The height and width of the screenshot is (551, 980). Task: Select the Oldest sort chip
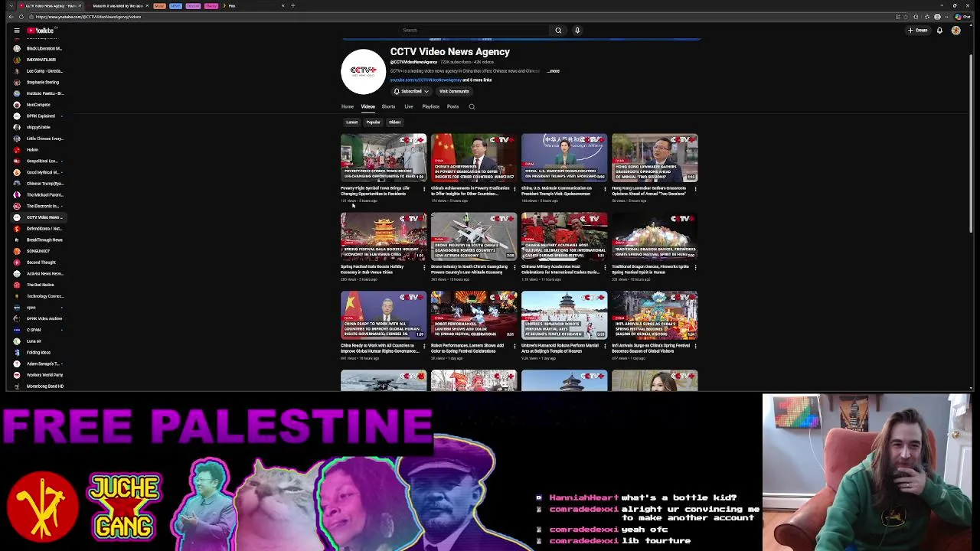[x=394, y=122]
